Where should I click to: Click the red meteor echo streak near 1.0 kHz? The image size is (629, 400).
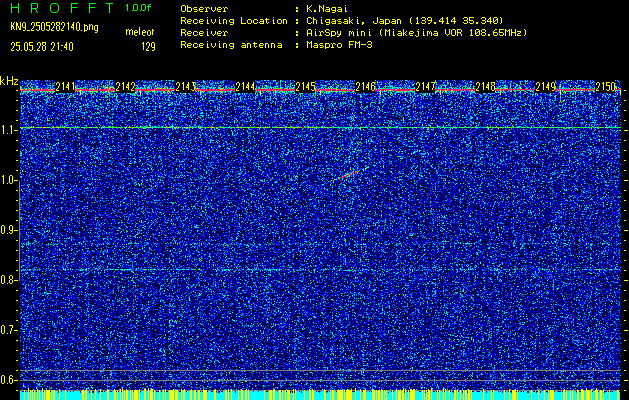[350, 173]
